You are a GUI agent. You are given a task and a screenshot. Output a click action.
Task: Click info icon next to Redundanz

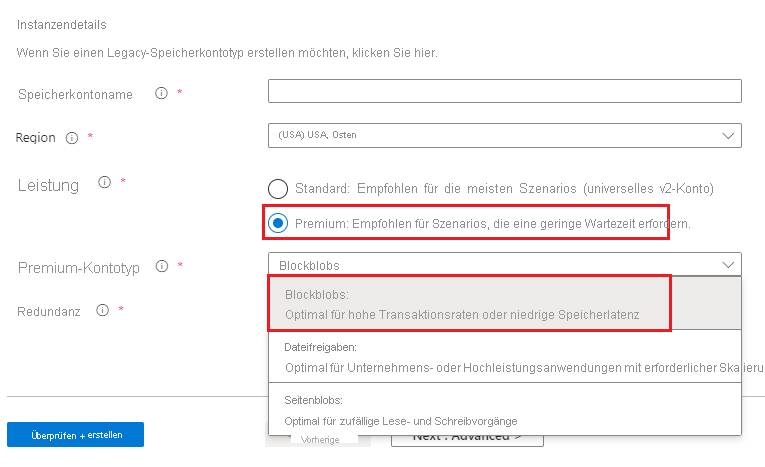coord(102,310)
